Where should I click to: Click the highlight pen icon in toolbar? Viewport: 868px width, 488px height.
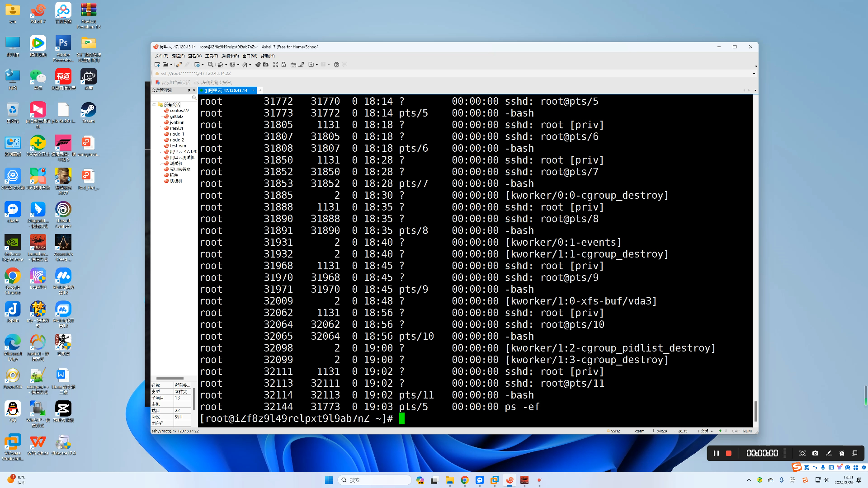click(302, 65)
